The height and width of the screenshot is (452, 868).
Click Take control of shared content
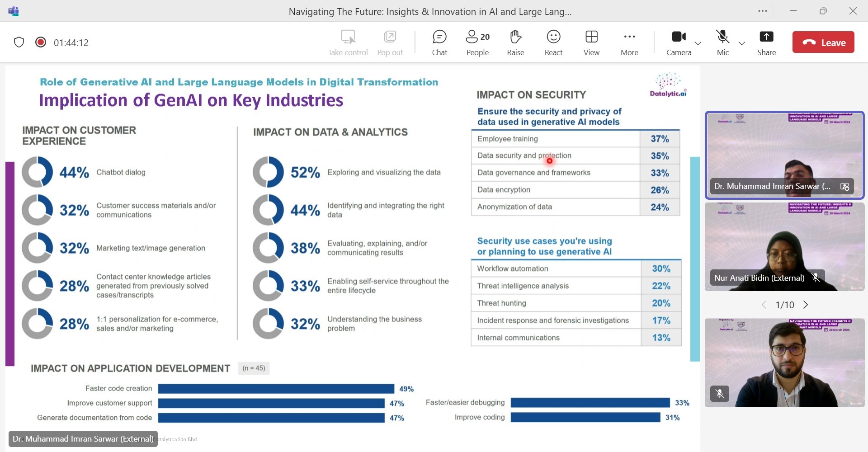(x=348, y=43)
